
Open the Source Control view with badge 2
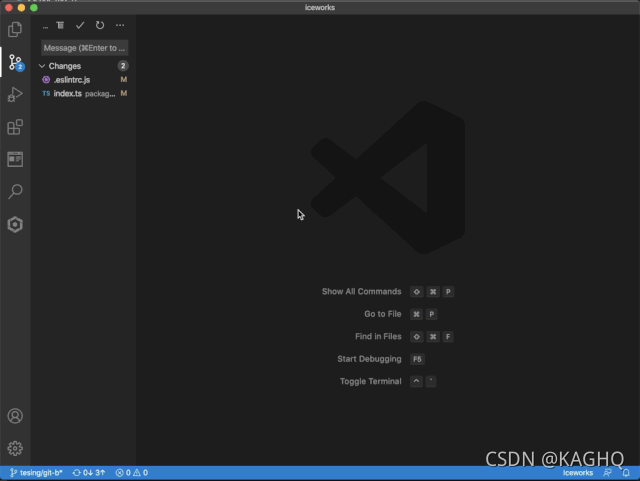point(16,62)
